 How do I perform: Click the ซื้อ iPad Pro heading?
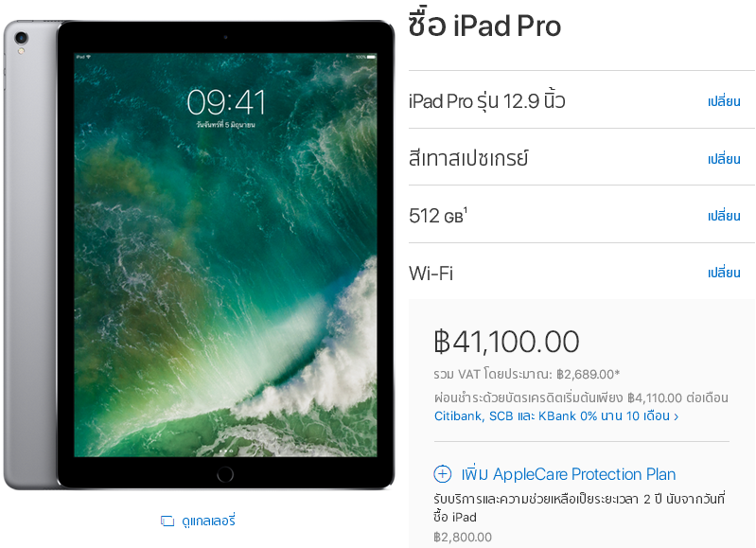pos(484,25)
